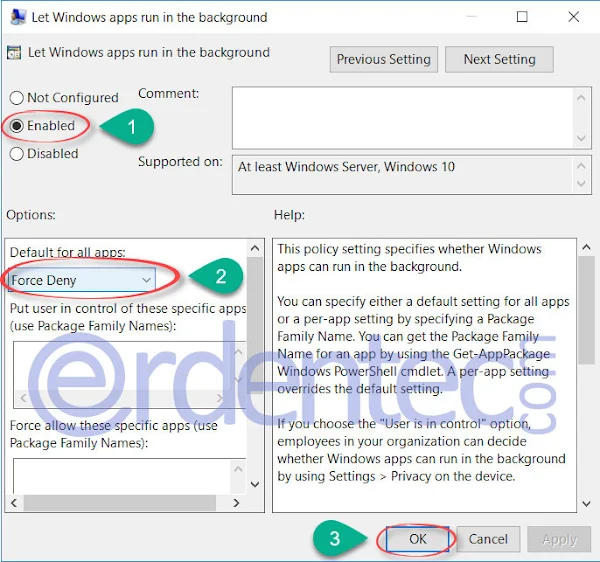Click the Options horizontal scrollbar thumb
This screenshot has width=600, height=562.
[x=120, y=503]
